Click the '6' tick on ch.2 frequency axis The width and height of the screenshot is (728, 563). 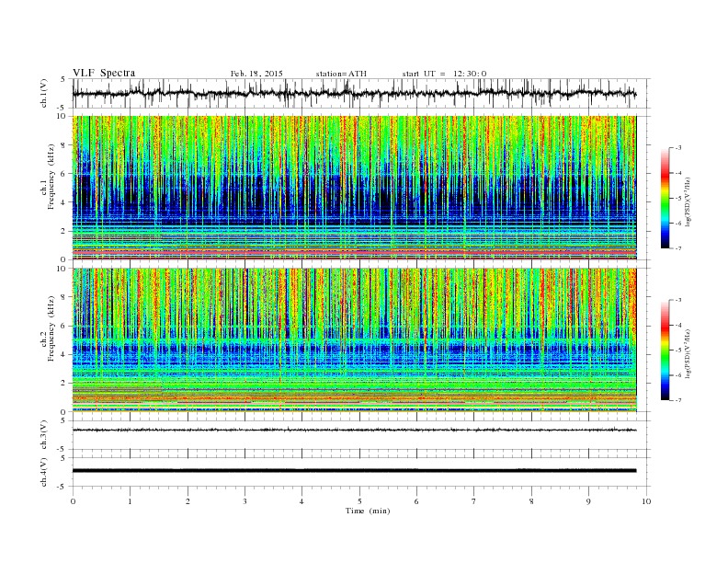(63, 326)
